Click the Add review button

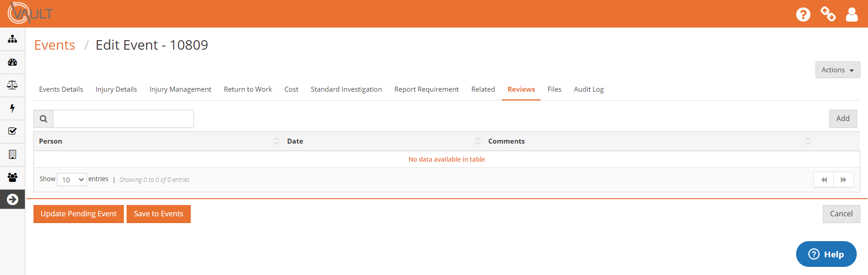(x=843, y=119)
